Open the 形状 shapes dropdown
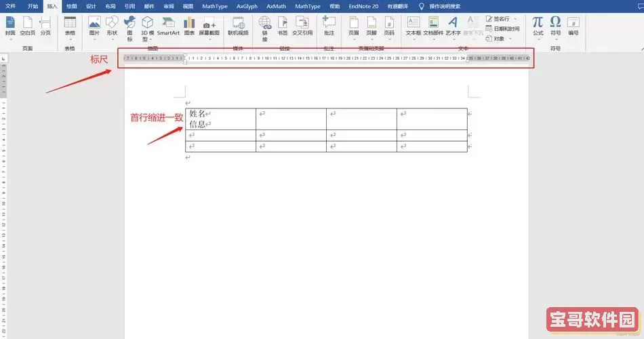 [112, 39]
